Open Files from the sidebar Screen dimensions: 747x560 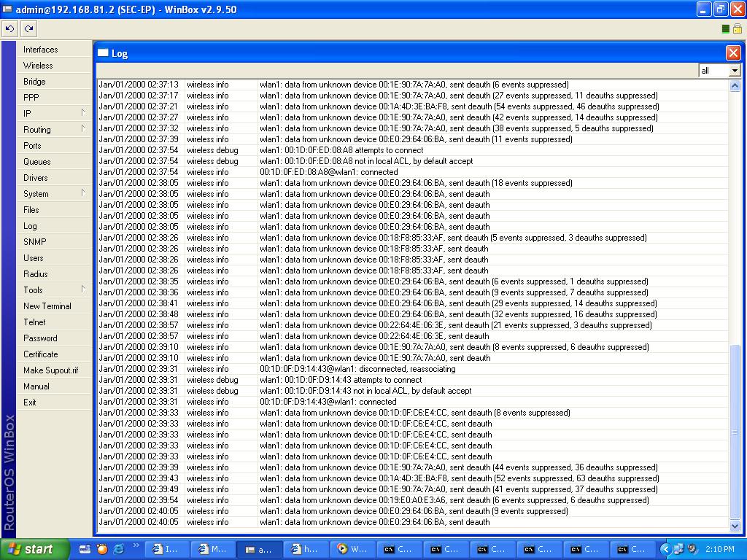click(54, 210)
